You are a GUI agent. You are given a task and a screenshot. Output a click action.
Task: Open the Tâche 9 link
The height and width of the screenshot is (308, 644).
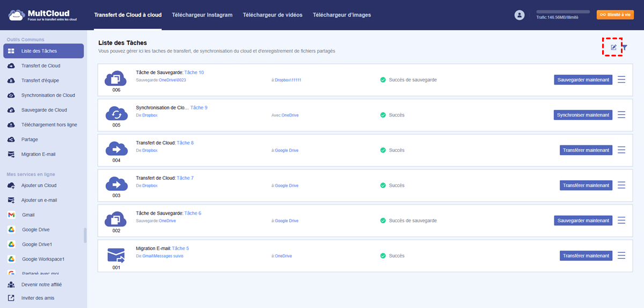click(199, 107)
